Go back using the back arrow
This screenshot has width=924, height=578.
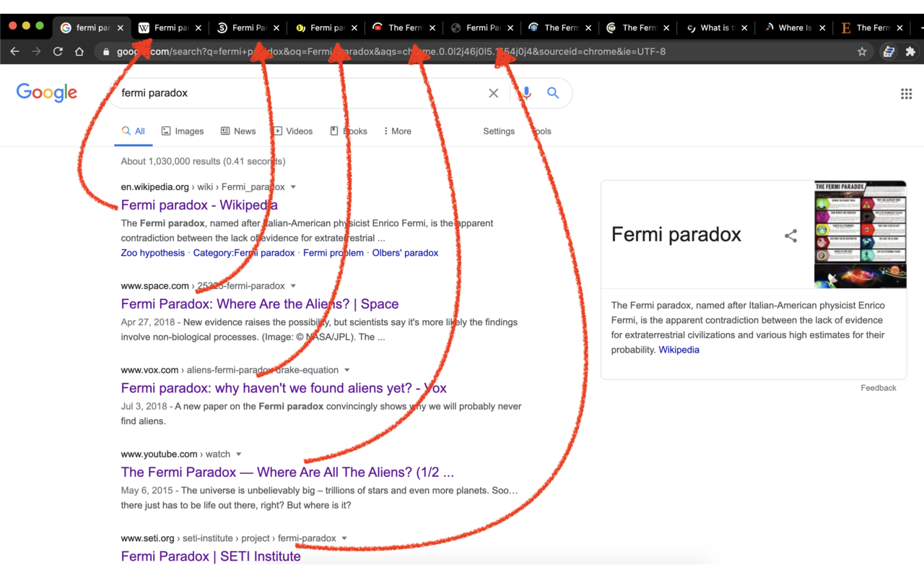click(14, 51)
